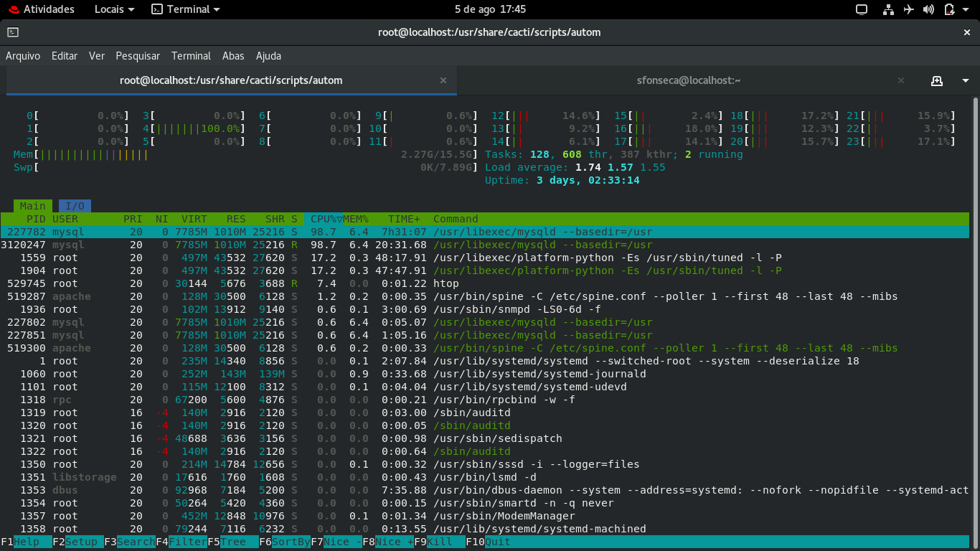Select tuned process row PID 1559
This screenshot has width=980, height=551.
point(485,258)
